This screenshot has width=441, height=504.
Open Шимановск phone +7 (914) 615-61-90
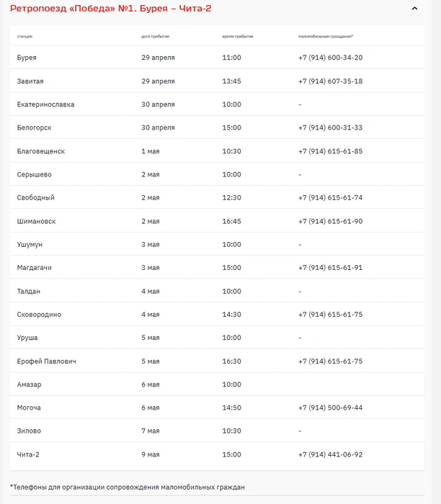click(330, 222)
